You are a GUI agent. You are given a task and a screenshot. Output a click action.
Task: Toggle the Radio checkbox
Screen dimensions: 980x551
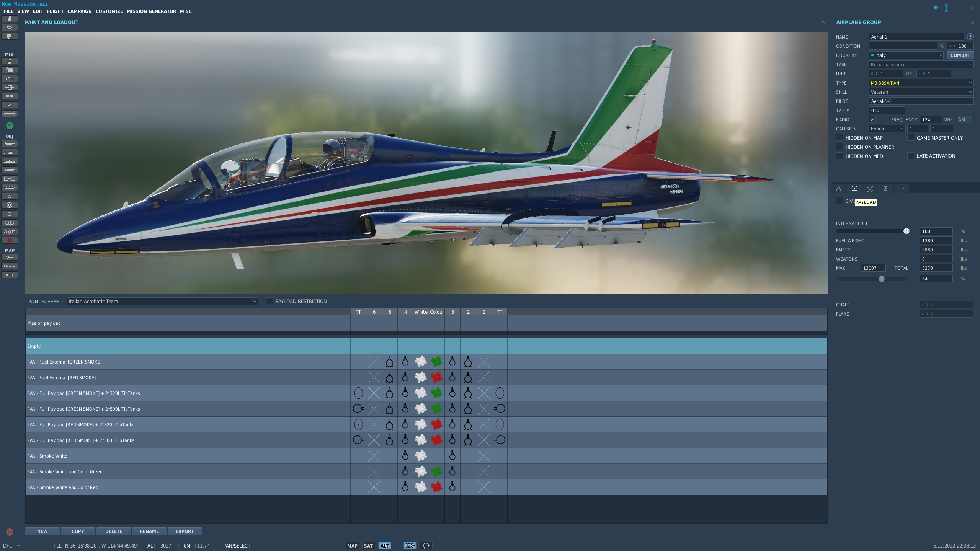[x=872, y=119]
